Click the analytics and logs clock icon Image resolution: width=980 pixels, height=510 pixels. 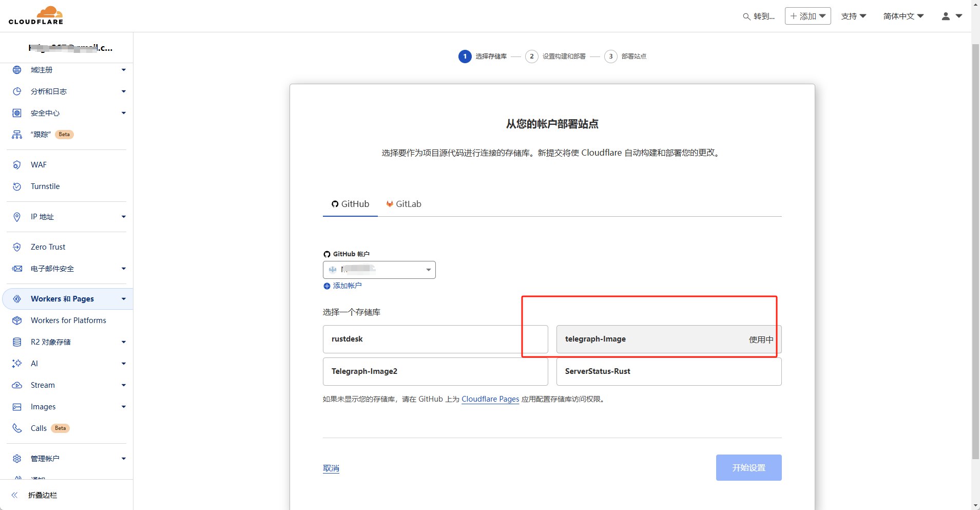pos(17,91)
